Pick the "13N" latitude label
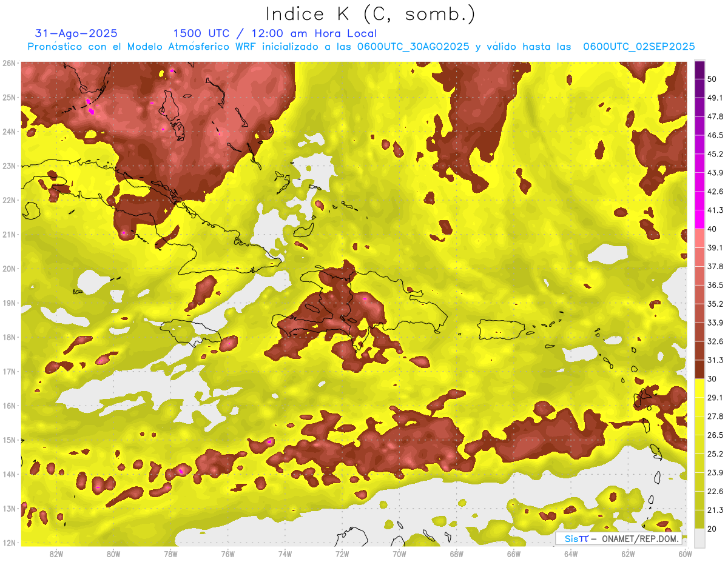 (8, 509)
